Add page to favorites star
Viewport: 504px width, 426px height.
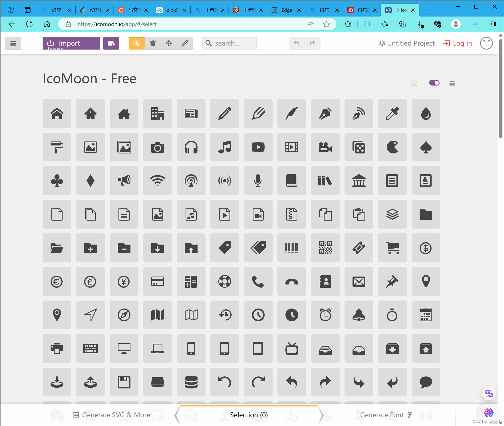(326, 24)
